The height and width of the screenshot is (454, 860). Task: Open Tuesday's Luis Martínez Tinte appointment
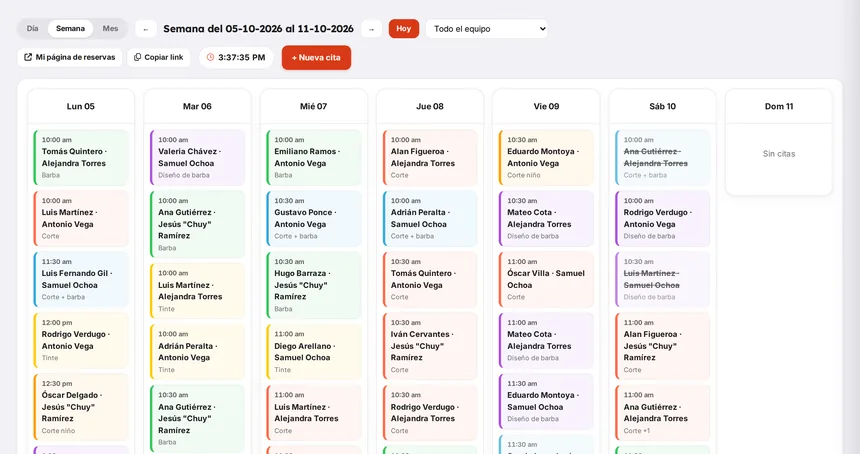[197, 291]
